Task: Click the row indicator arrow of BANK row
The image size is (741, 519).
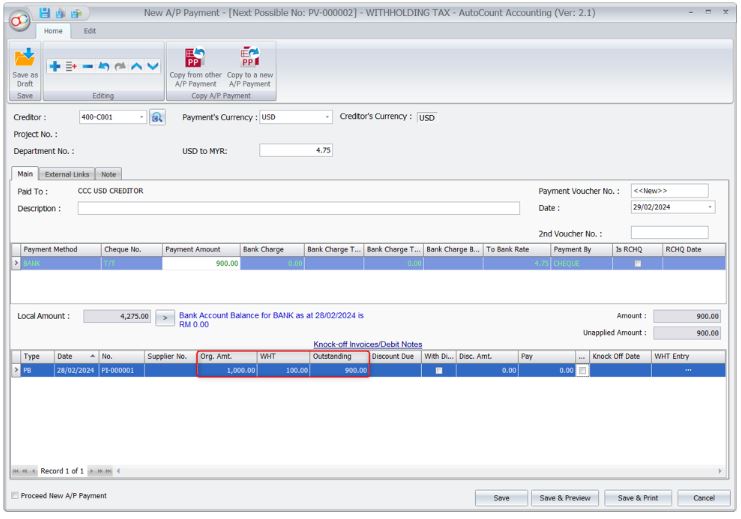Action: pyautogui.click(x=16, y=263)
